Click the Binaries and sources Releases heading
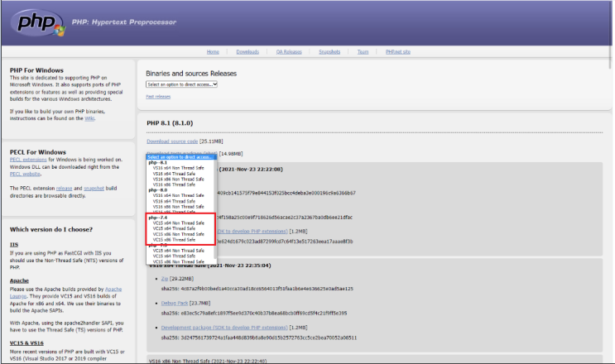The height and width of the screenshot is (364, 615). (191, 74)
